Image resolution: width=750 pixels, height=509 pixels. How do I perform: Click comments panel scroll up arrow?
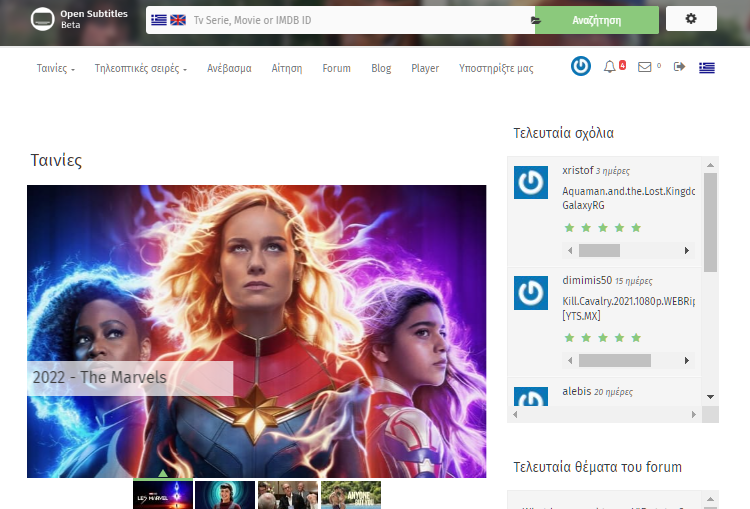pos(710,165)
